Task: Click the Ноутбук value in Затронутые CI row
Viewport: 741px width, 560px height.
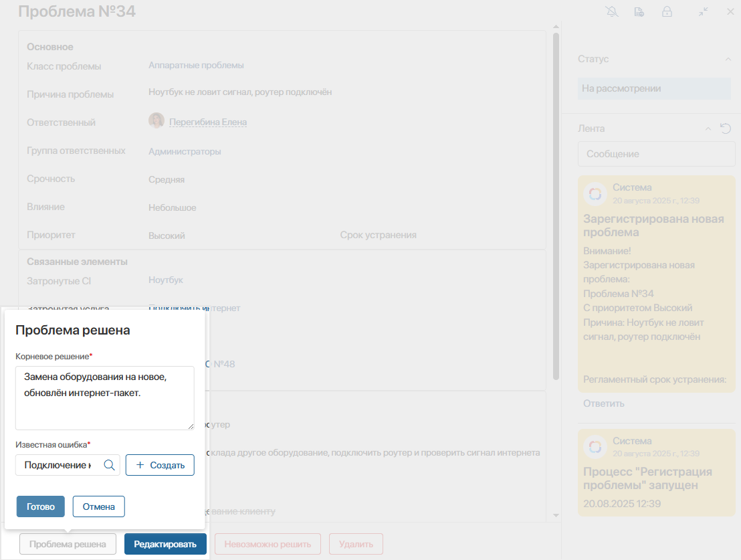Action: [x=165, y=280]
